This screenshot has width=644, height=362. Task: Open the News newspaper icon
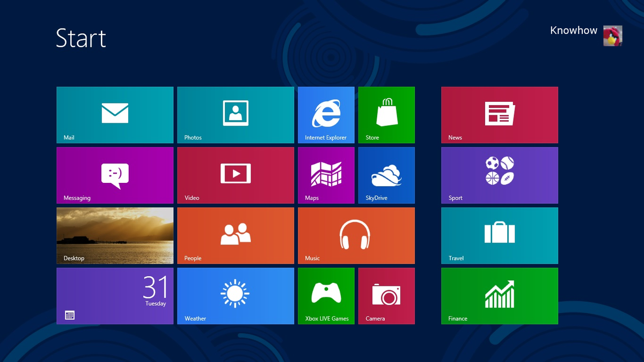point(500,113)
